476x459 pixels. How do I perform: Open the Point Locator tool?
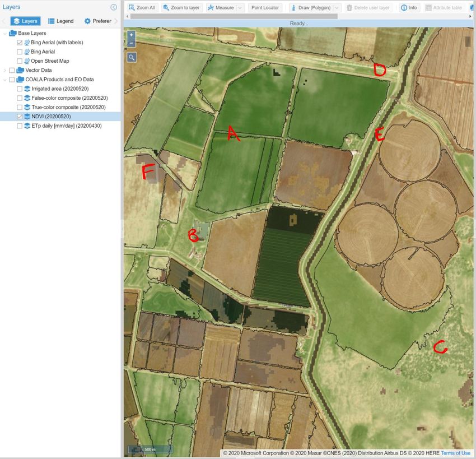265,8
